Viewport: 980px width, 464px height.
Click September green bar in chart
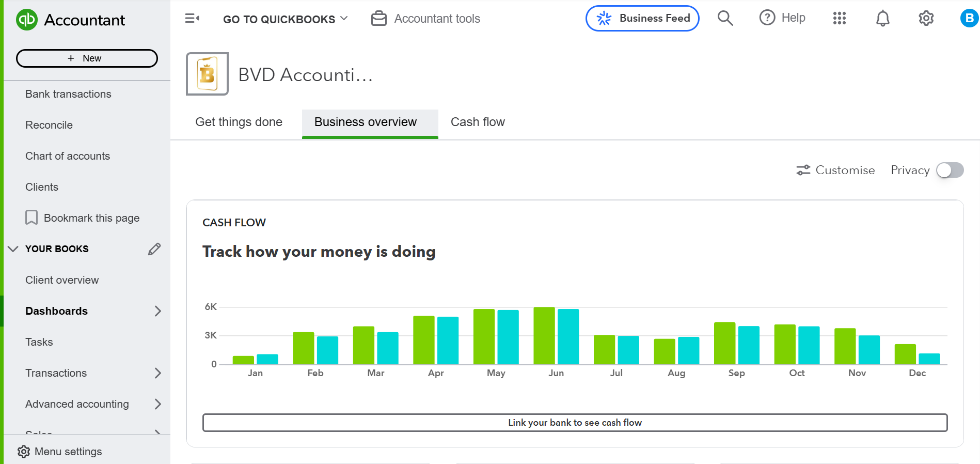[x=724, y=343]
